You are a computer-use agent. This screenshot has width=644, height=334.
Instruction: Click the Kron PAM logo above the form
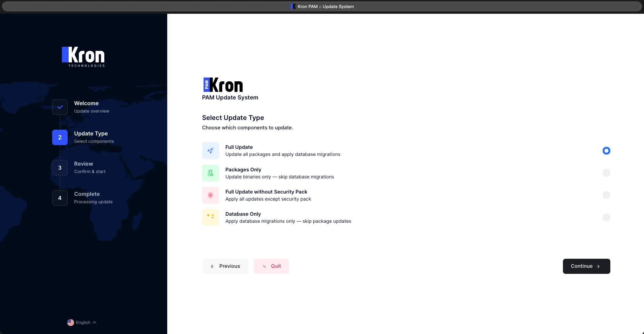(223, 85)
